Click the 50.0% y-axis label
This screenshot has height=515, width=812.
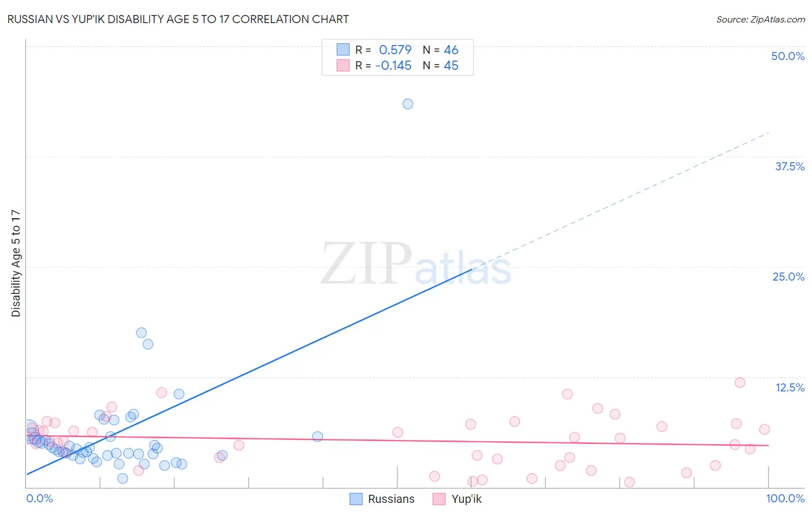tap(788, 56)
